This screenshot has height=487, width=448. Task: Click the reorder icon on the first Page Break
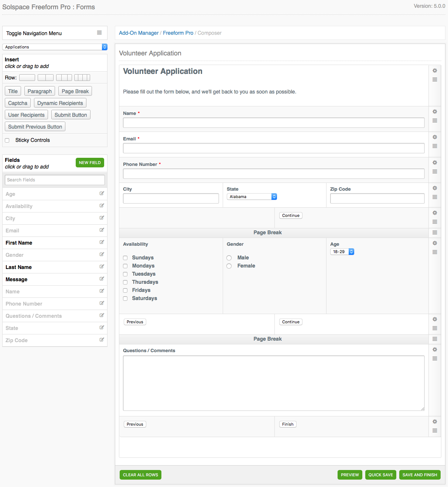click(435, 233)
